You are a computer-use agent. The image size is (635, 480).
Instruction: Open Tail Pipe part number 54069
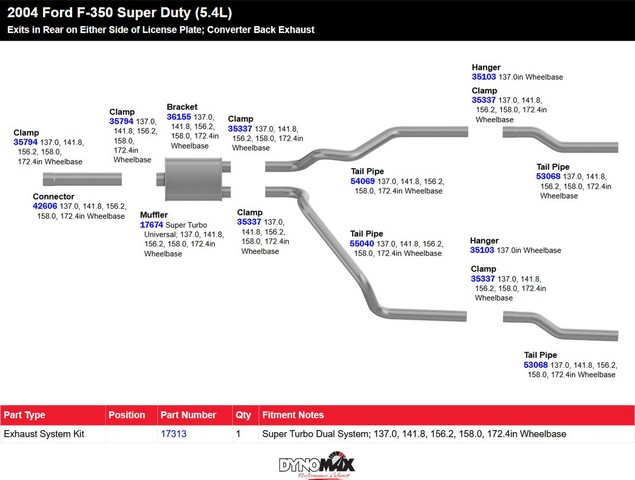click(x=362, y=181)
